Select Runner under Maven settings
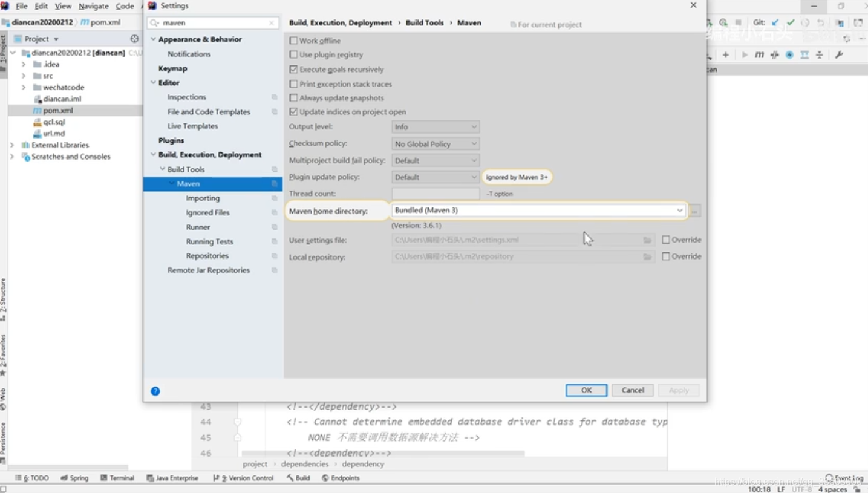 coord(198,227)
